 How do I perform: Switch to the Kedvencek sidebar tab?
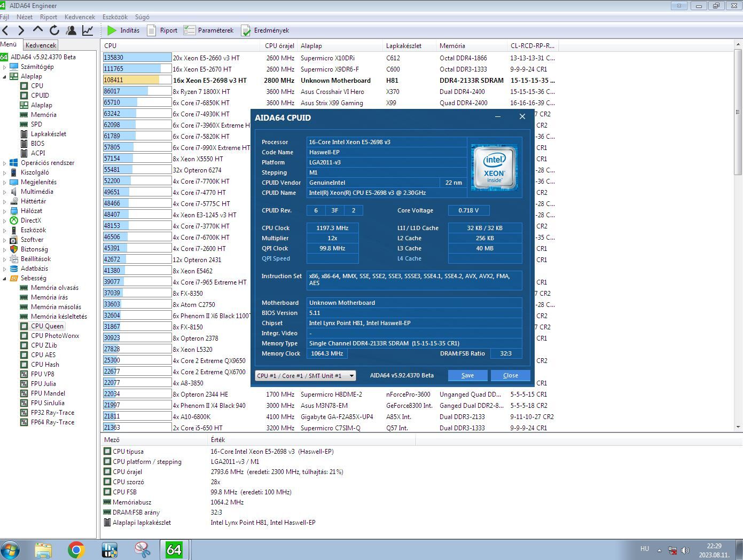coord(41,45)
